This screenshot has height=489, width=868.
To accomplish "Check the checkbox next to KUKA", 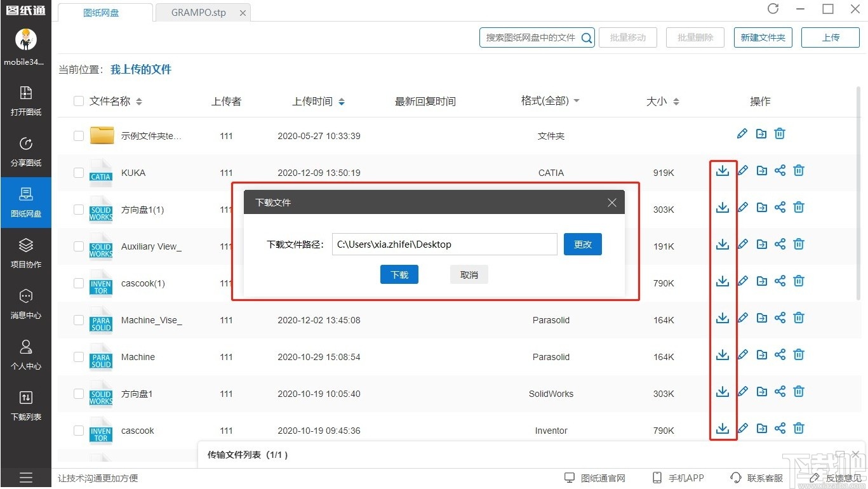I will (x=78, y=172).
